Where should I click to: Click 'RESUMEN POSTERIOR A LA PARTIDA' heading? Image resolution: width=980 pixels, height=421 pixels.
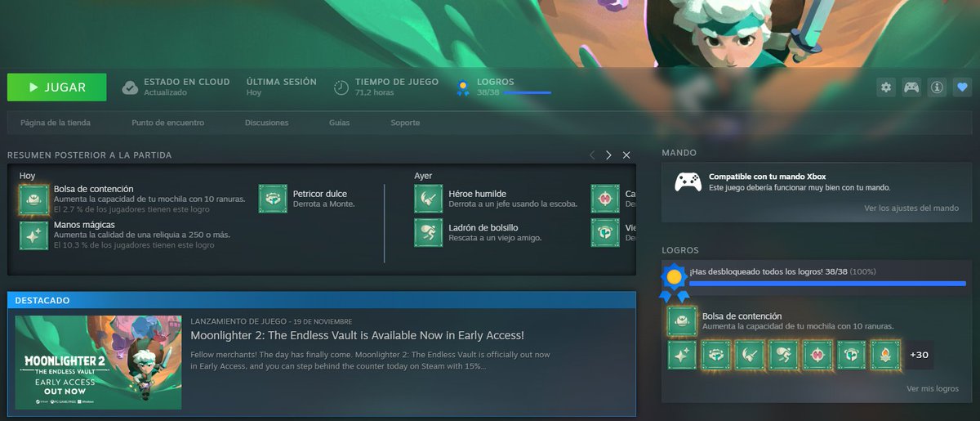pyautogui.click(x=89, y=155)
